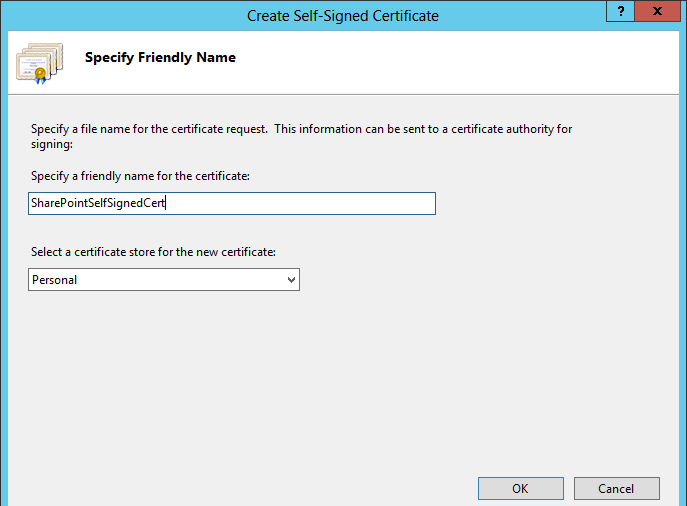Screen dimensions: 687x506
Task: Click the 'Select a certificate store' label
Action: 153,252
